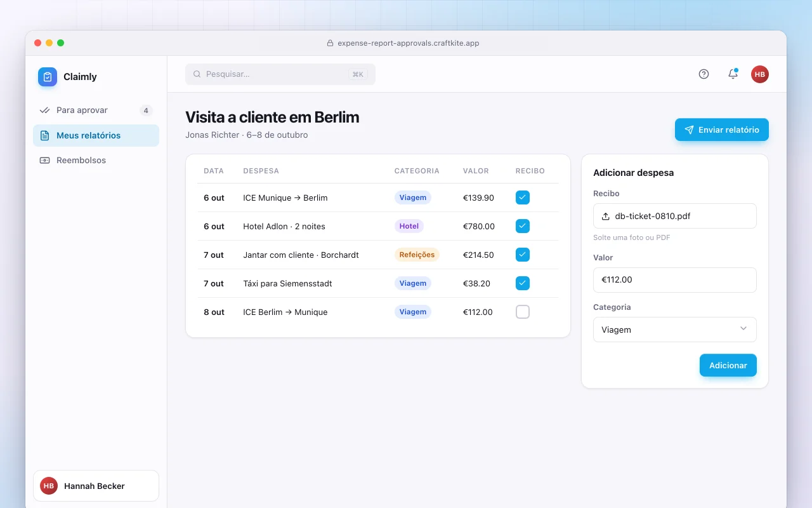
Task: Open Hannah Becker account card
Action: [96, 486]
